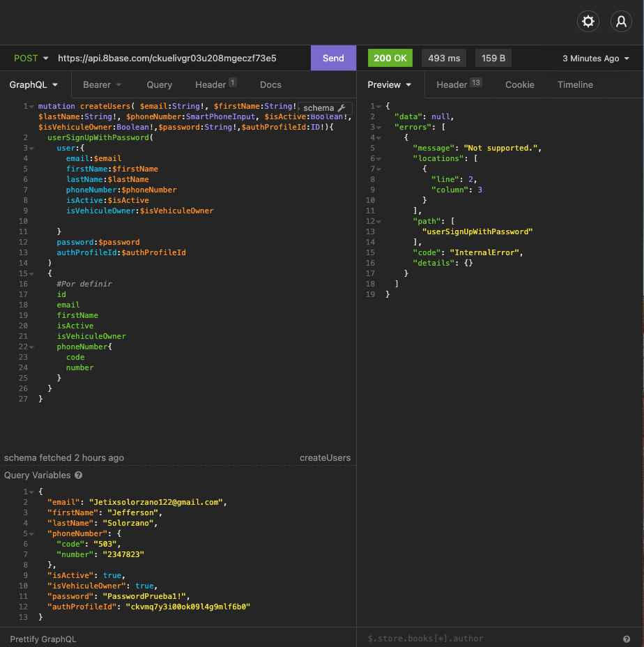This screenshot has width=644, height=647.
Task: Open the 3 Minutes Ago history dropdown
Action: (596, 59)
